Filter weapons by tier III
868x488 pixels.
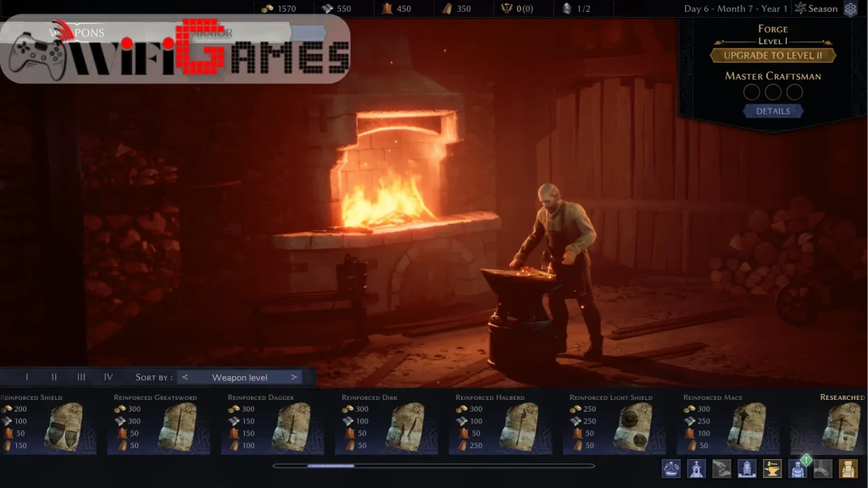pos(81,377)
